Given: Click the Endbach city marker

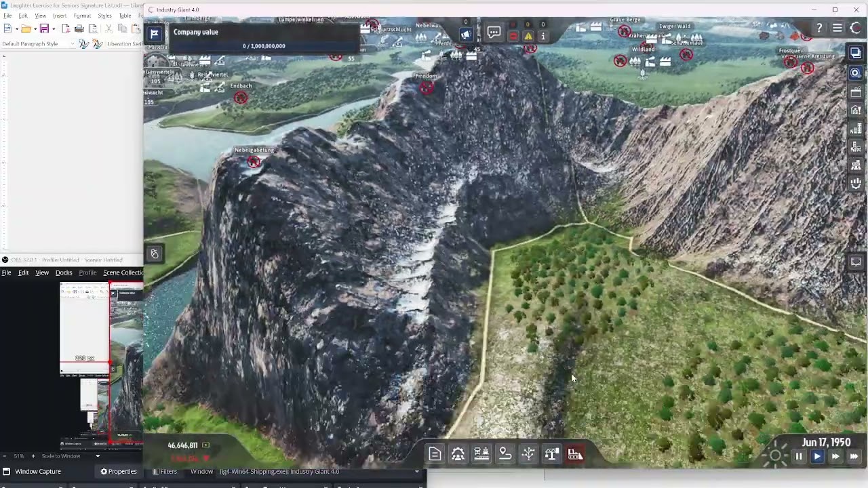Looking at the screenshot, I should coord(241,98).
